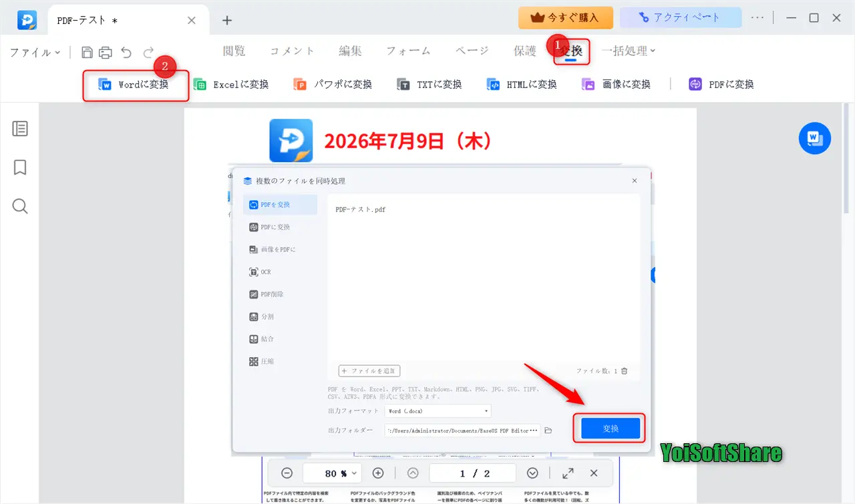Zoom out with the minus icon
Viewport: 855px width, 504px height.
tap(287, 473)
